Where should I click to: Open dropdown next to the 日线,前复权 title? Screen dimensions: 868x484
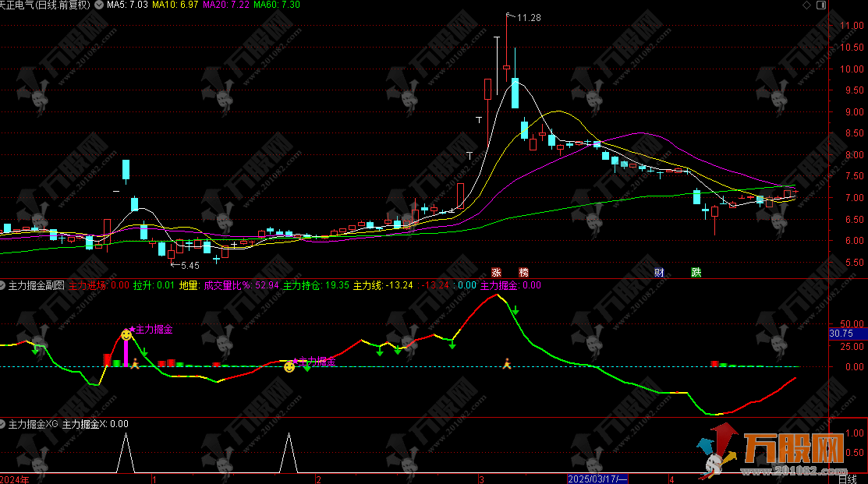(97, 5)
